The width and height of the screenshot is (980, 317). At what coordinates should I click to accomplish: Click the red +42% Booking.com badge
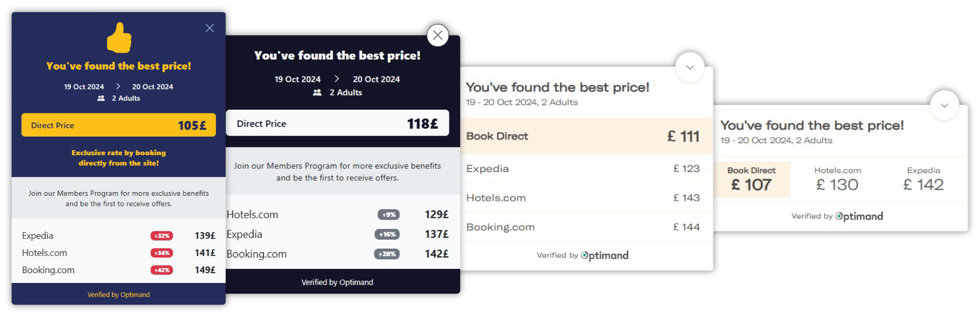[x=162, y=270]
